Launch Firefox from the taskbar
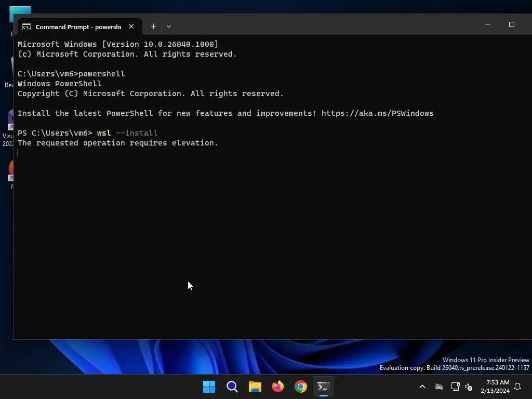Screen dimensions: 532x399 point(278,387)
